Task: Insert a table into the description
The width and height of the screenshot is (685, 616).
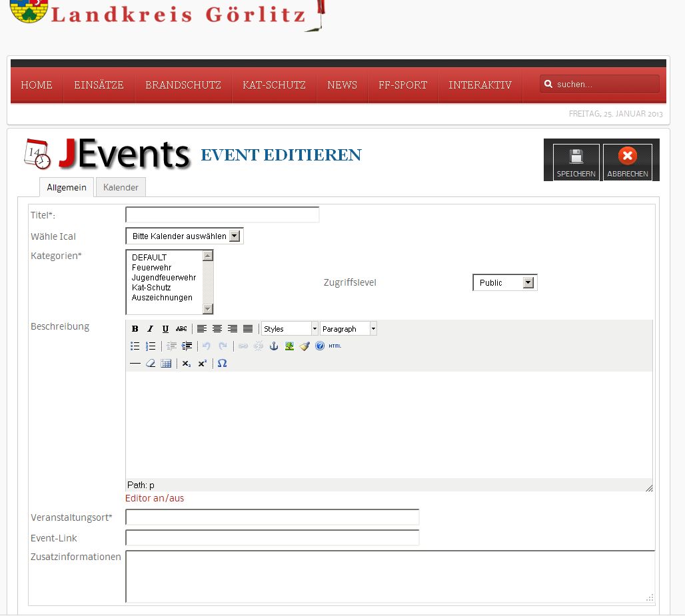Action: 166,364
